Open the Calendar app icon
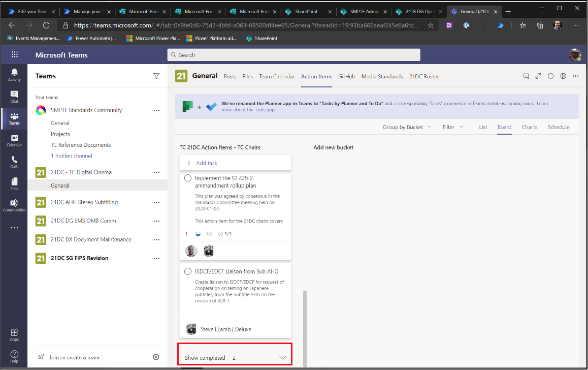This screenshot has height=370, width=588. 14,140
